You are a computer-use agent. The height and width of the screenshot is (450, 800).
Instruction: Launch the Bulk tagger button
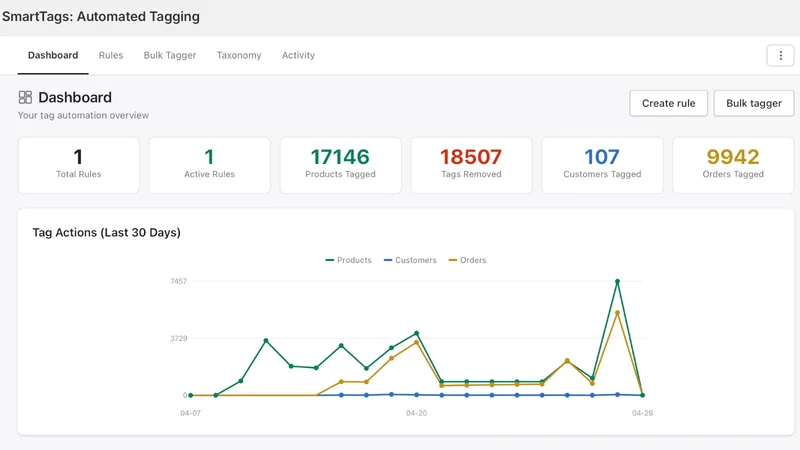pyautogui.click(x=754, y=103)
